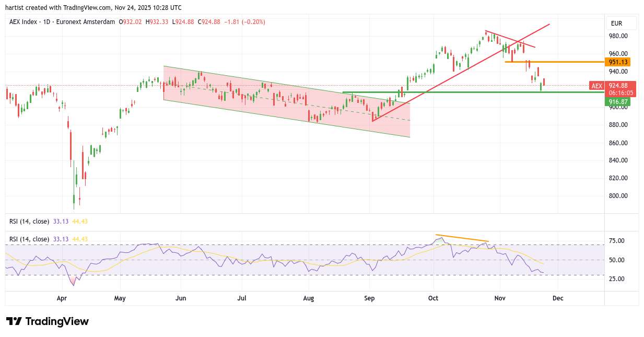The width and height of the screenshot is (644, 337).
Task: Click the Dec label on time axis
Action: [558, 298]
